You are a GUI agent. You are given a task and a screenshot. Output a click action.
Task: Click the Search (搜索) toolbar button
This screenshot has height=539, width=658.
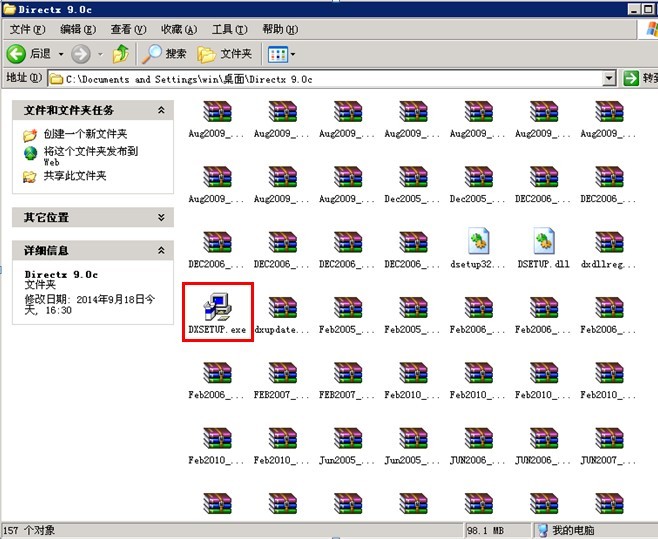[165, 53]
